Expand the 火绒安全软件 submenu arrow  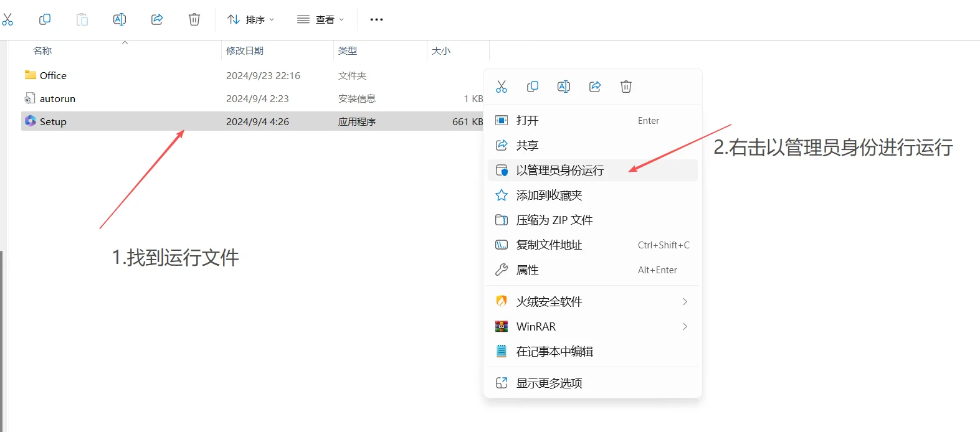(685, 301)
